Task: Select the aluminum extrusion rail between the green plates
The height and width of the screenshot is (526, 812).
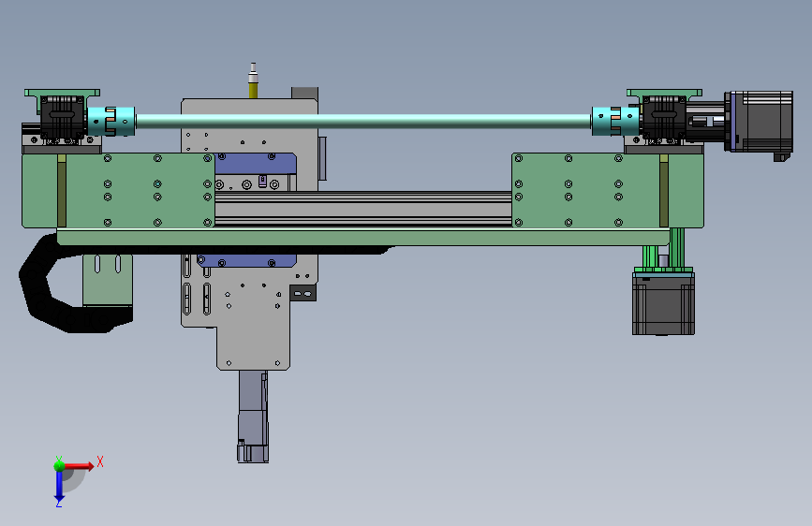Action: (x=363, y=209)
